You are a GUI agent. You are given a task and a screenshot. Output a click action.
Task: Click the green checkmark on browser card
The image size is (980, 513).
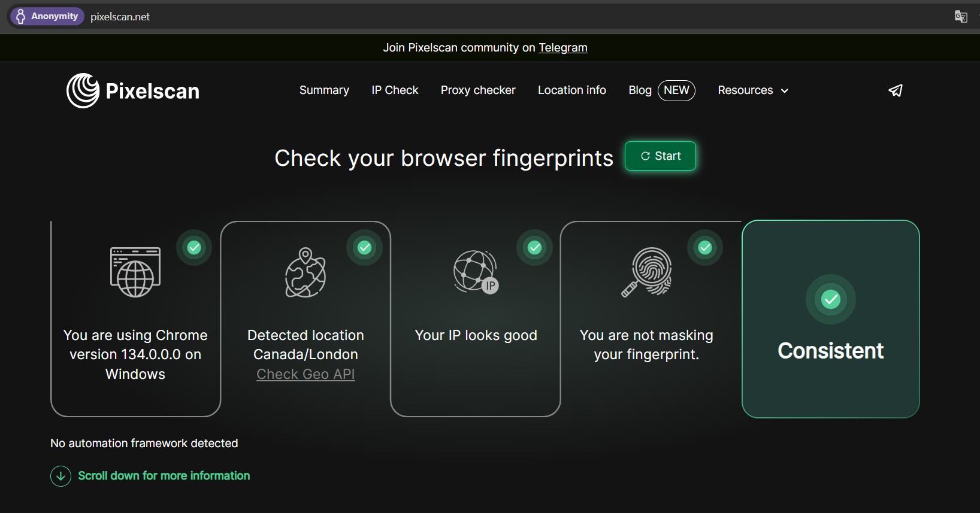[194, 248]
